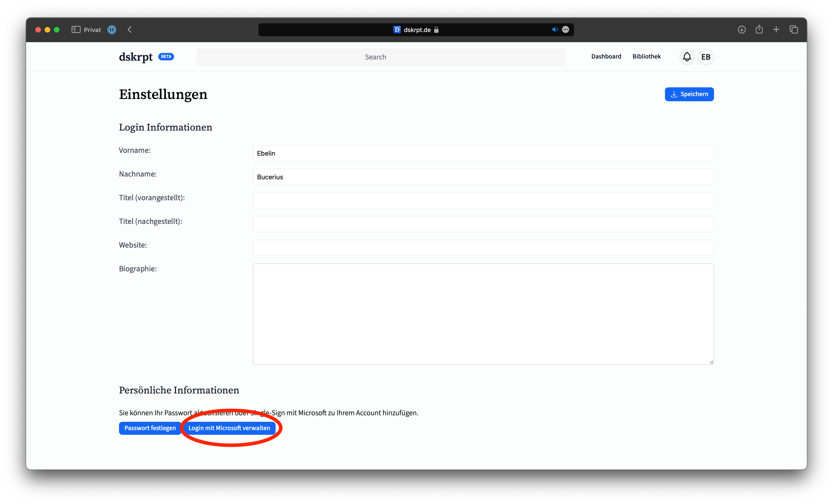Click the dskrpt logo
This screenshot has height=504, width=833.
tap(136, 57)
